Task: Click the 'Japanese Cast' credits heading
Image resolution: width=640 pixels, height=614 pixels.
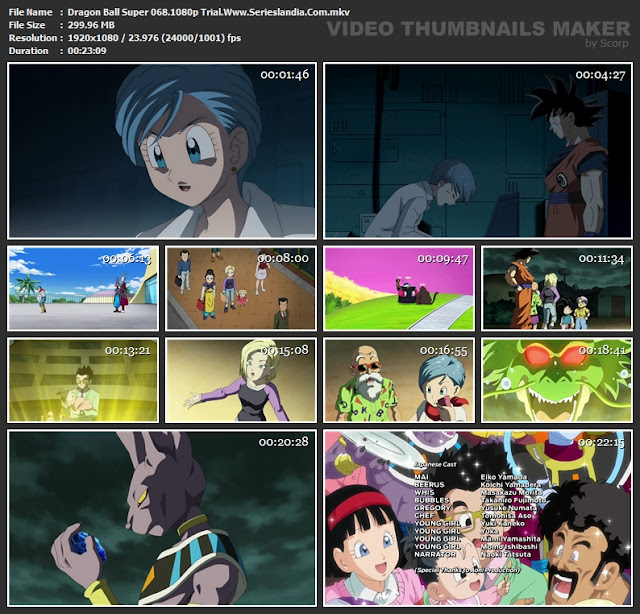Action: click(435, 465)
